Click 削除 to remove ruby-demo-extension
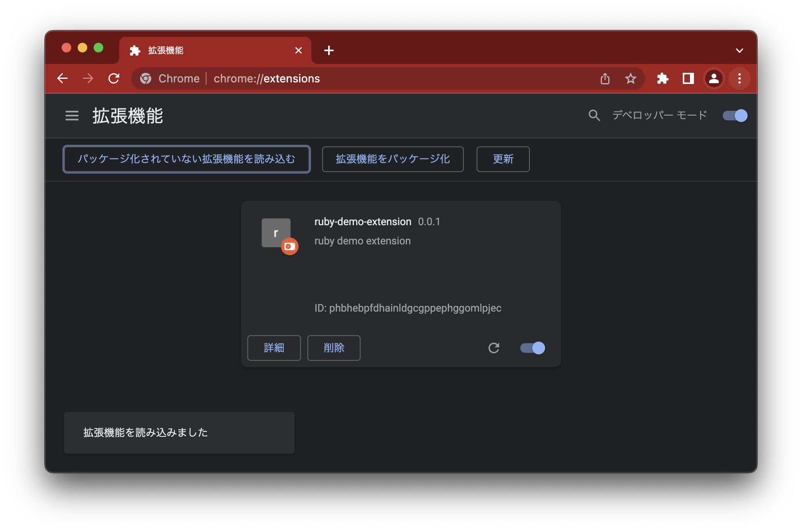This screenshot has height=532, width=802. click(334, 348)
